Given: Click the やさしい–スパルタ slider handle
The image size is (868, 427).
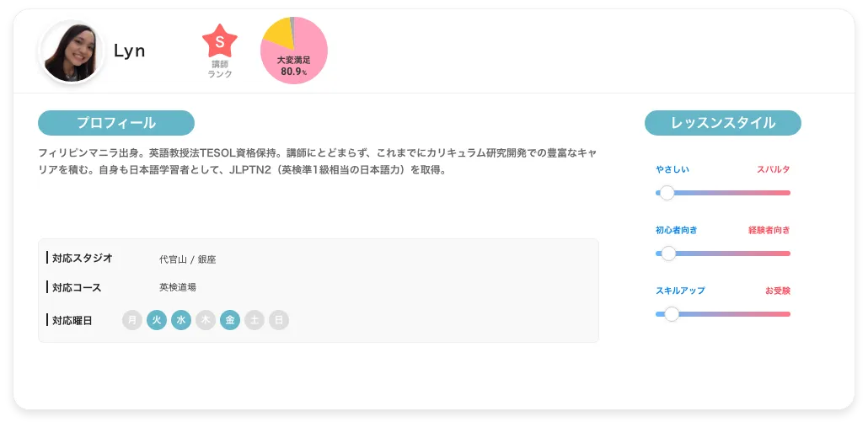Looking at the screenshot, I should point(667,193).
